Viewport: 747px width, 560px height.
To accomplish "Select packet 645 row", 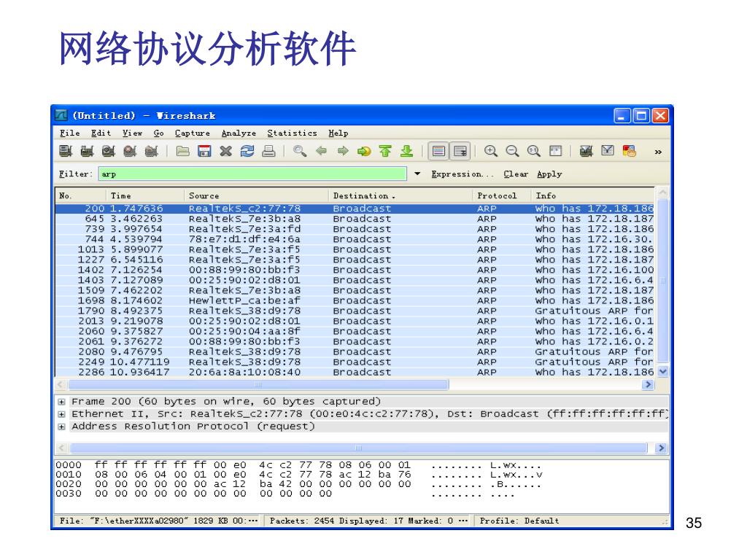I will (x=355, y=219).
